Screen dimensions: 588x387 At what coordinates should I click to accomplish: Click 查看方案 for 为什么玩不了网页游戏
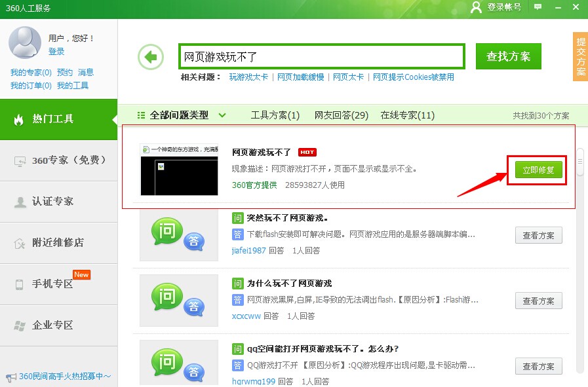[x=538, y=301]
